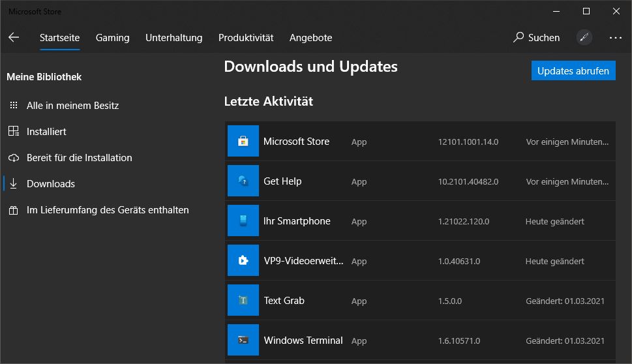Select Bereit für die Installation
The width and height of the screenshot is (632, 364).
click(x=80, y=158)
